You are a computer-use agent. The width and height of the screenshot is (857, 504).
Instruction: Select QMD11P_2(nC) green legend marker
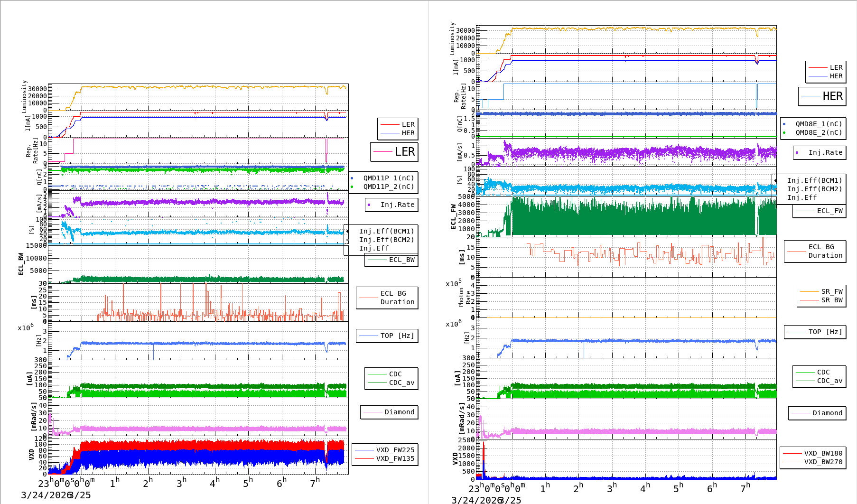click(352, 187)
